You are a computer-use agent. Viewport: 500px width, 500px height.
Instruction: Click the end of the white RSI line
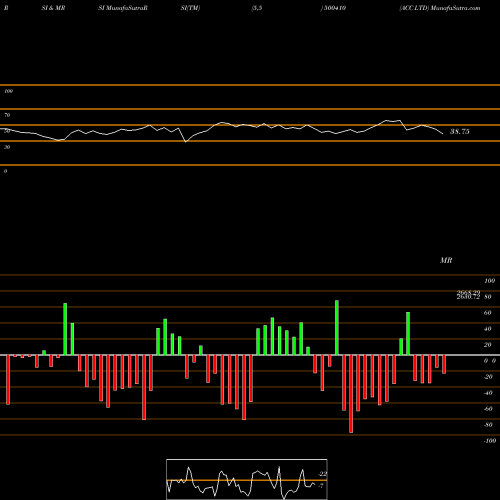pyautogui.click(x=443, y=134)
